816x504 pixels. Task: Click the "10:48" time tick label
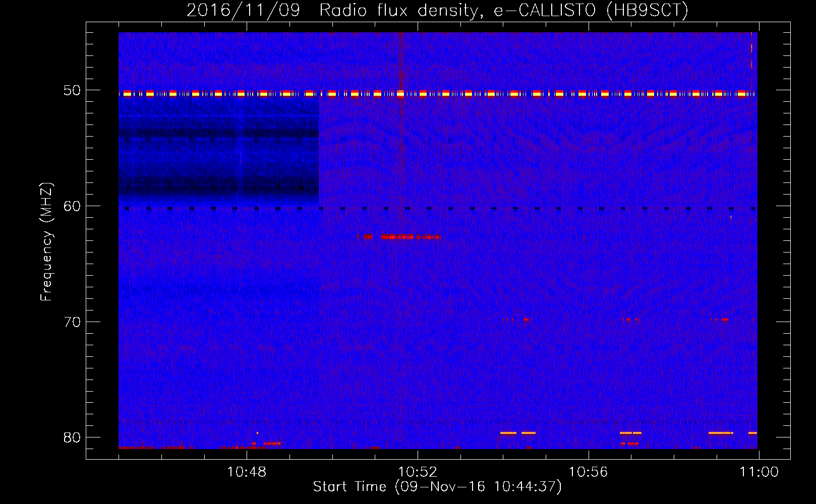click(247, 472)
